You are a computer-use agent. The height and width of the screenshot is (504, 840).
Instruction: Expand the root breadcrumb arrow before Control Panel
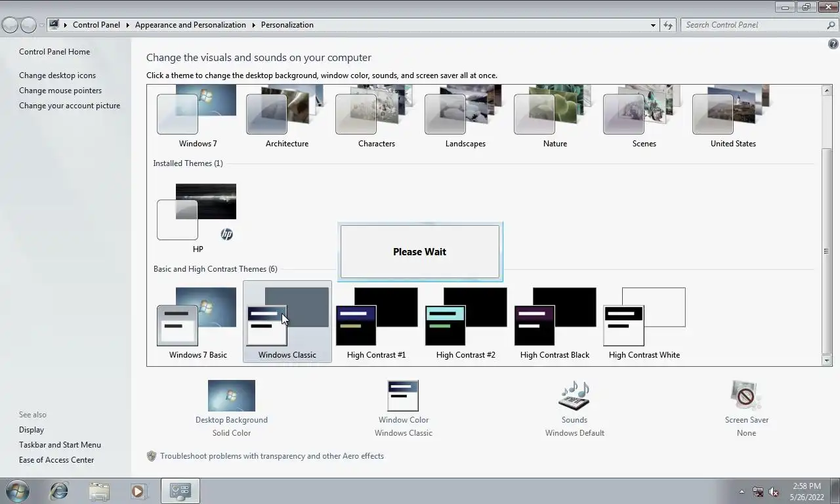click(x=66, y=25)
